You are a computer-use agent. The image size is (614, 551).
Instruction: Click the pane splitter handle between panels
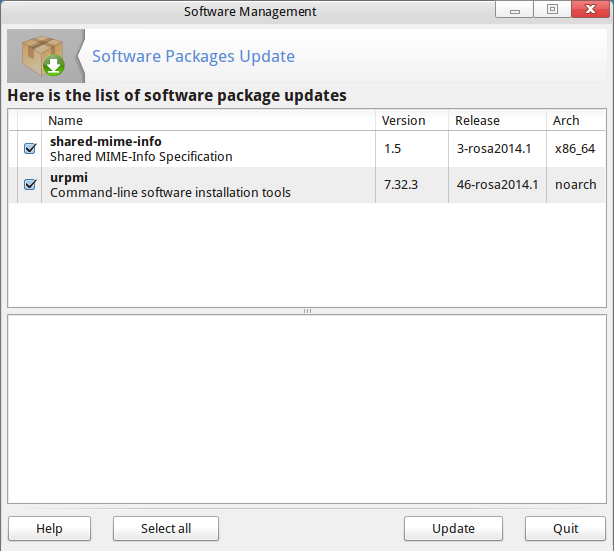pos(307,311)
